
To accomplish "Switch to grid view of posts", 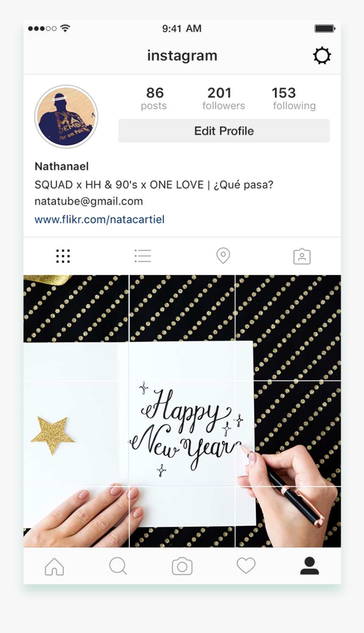I will pyautogui.click(x=63, y=256).
